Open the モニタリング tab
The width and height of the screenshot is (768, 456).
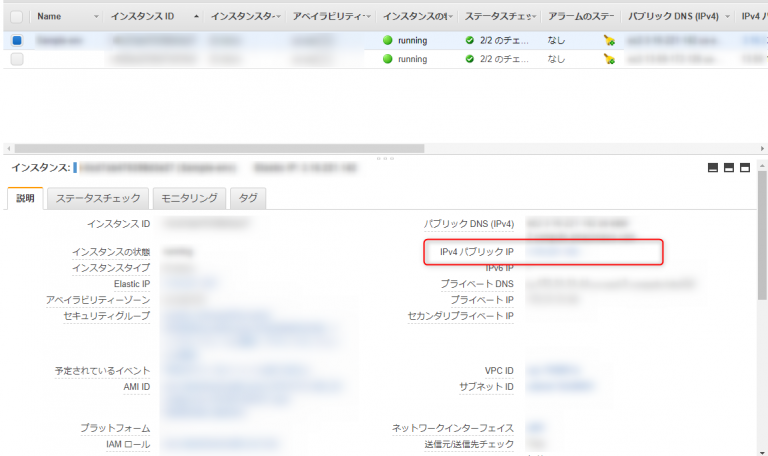188,198
